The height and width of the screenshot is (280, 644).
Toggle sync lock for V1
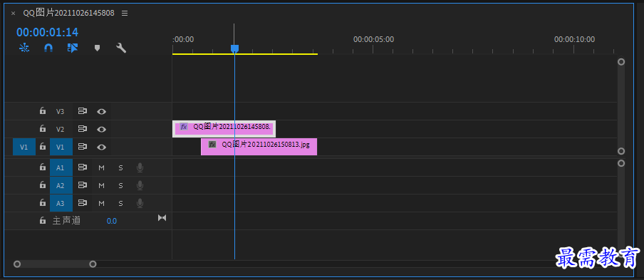coord(83,147)
